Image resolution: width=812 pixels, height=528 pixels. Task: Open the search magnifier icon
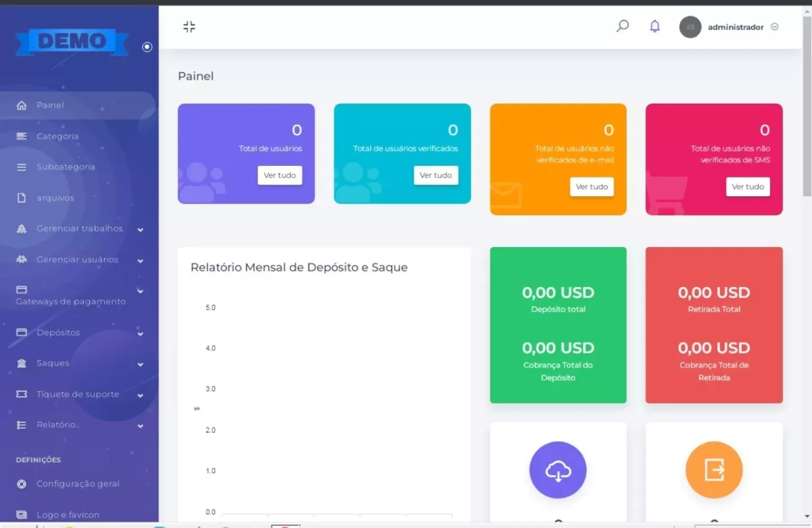pyautogui.click(x=622, y=26)
